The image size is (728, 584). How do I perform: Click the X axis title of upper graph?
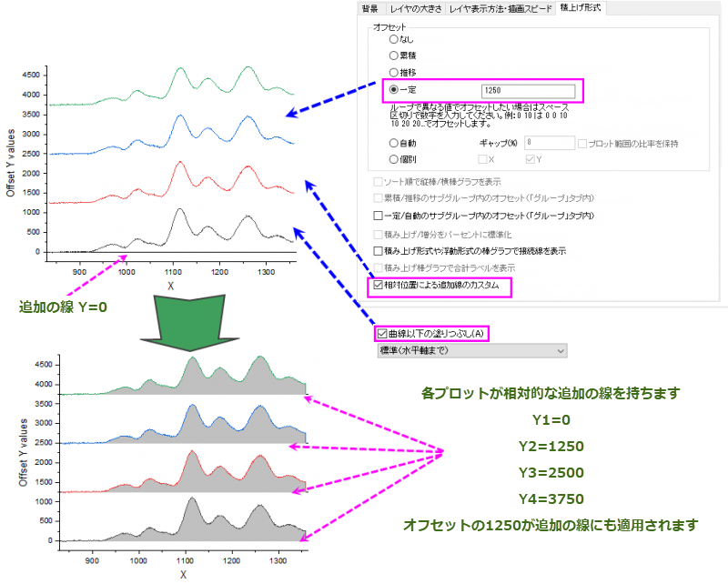[170, 286]
